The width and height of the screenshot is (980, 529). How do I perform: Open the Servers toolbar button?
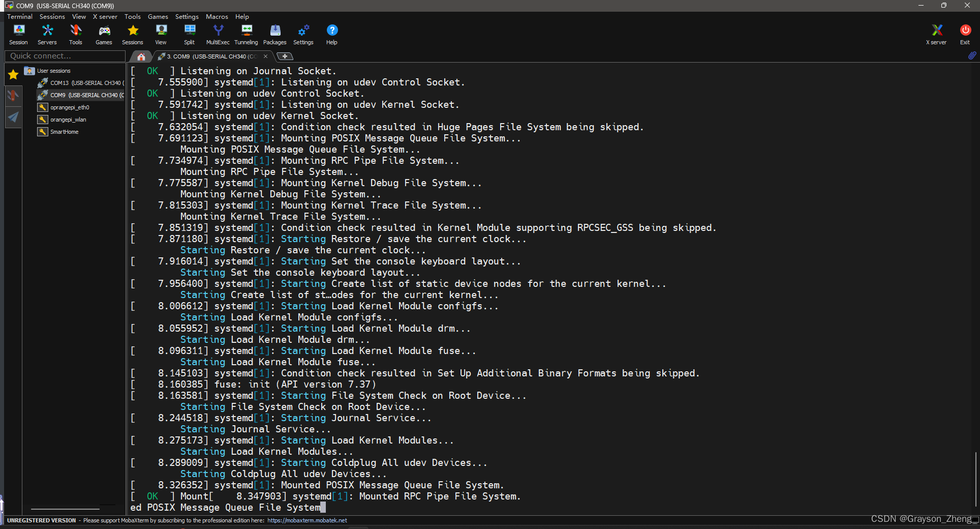coord(47,35)
